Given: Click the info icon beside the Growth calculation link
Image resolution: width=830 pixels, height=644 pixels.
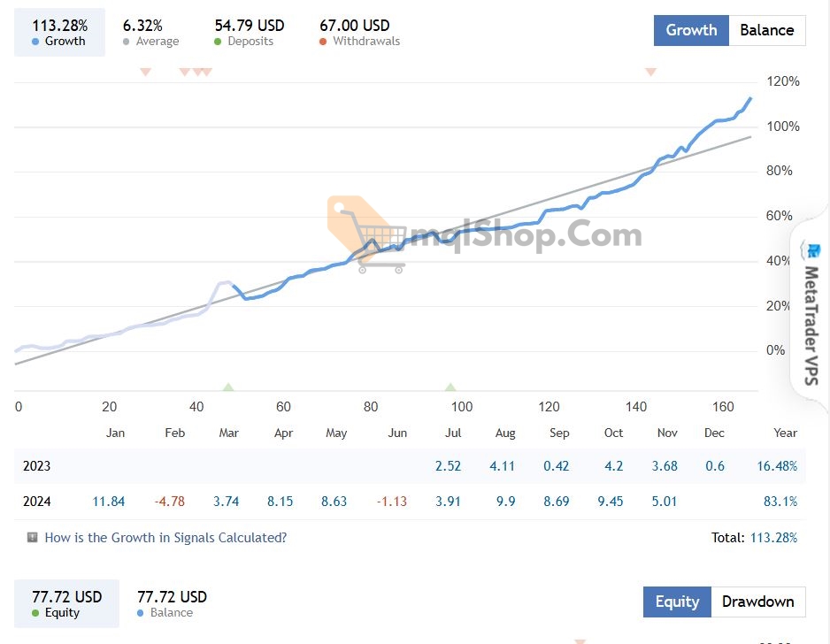Looking at the screenshot, I should [x=33, y=537].
